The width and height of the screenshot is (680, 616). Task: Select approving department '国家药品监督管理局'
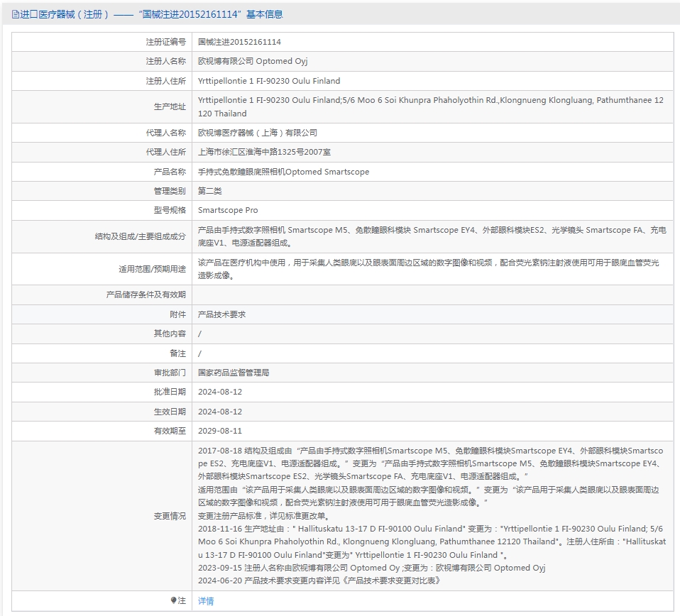pos(234,373)
